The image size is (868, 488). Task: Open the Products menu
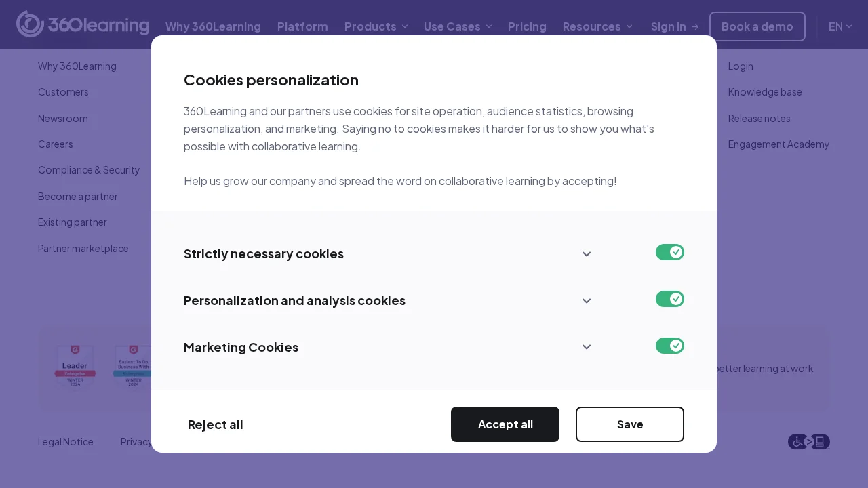point(376,26)
